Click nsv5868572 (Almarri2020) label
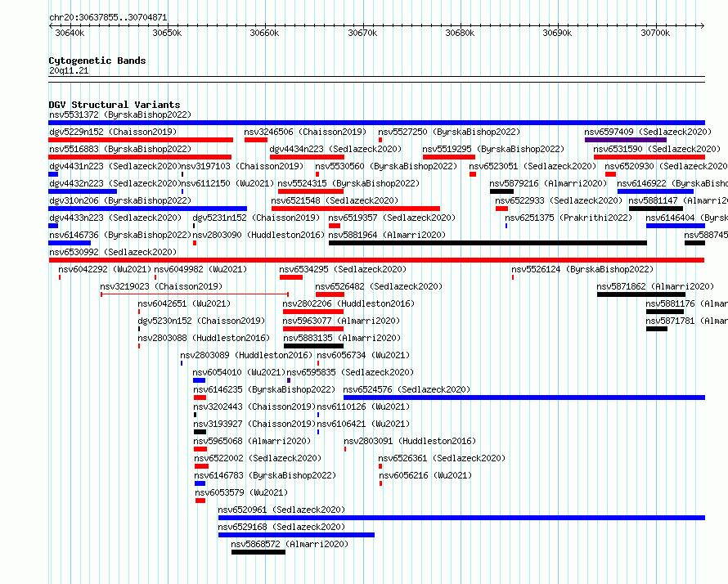Image resolution: width=728 pixels, height=584 pixels. pyautogui.click(x=290, y=544)
